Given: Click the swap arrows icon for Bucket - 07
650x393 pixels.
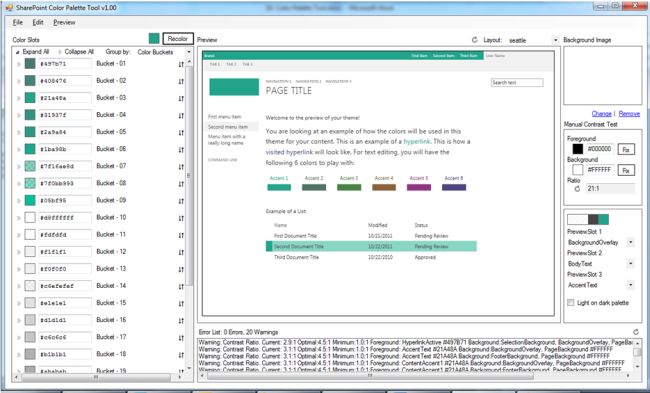Looking at the screenshot, I should pyautogui.click(x=181, y=167).
